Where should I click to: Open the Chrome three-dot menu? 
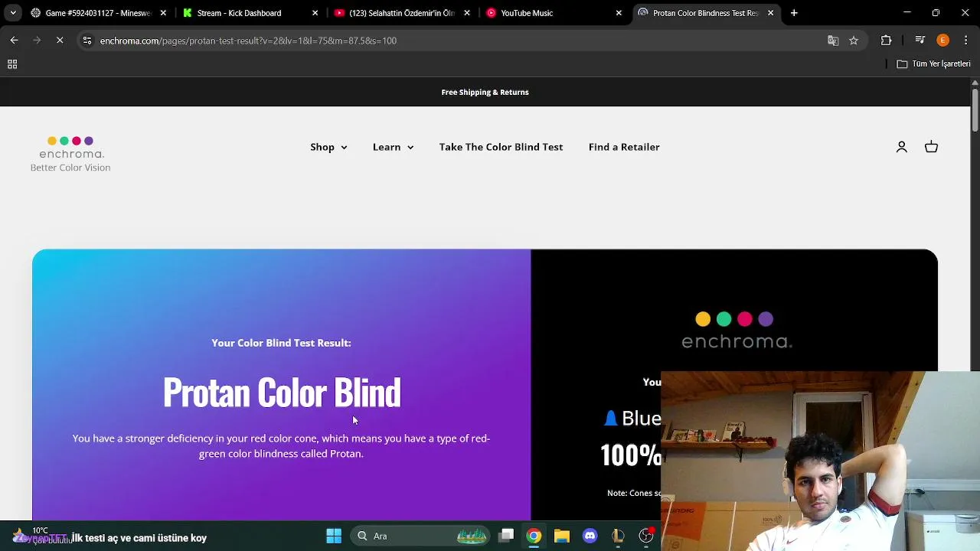(x=965, y=41)
